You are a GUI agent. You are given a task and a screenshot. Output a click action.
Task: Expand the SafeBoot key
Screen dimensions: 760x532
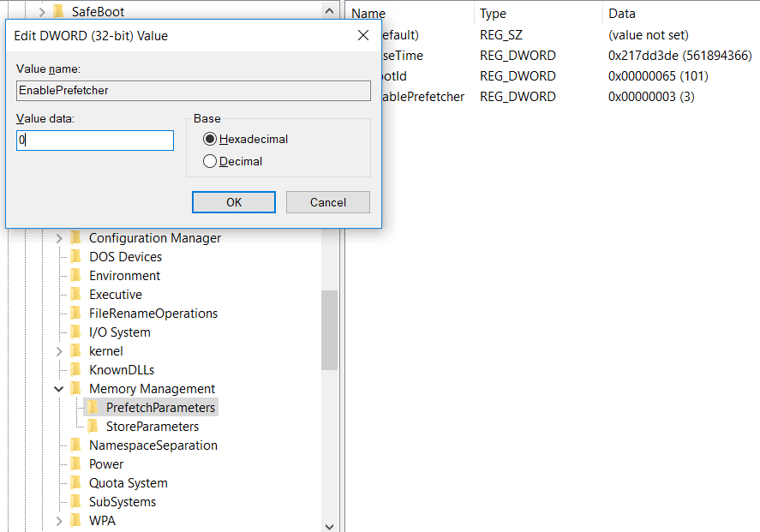tap(42, 12)
